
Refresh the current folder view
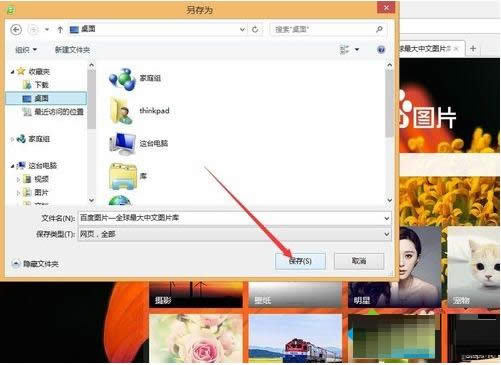point(255,30)
